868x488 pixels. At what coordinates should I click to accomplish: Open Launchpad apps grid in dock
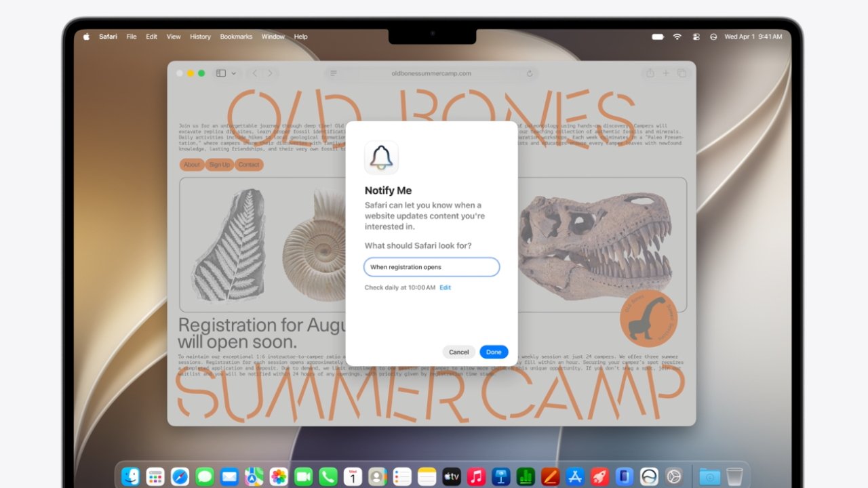tap(155, 476)
